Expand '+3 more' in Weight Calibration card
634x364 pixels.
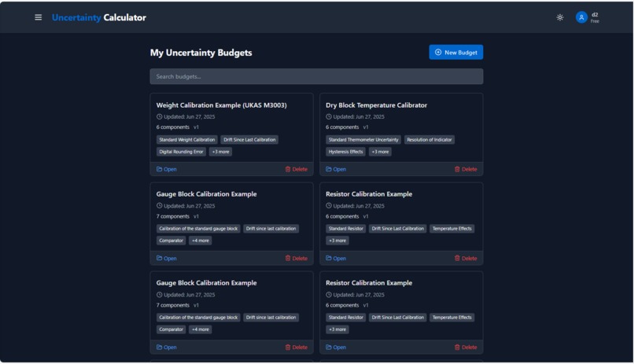click(220, 152)
